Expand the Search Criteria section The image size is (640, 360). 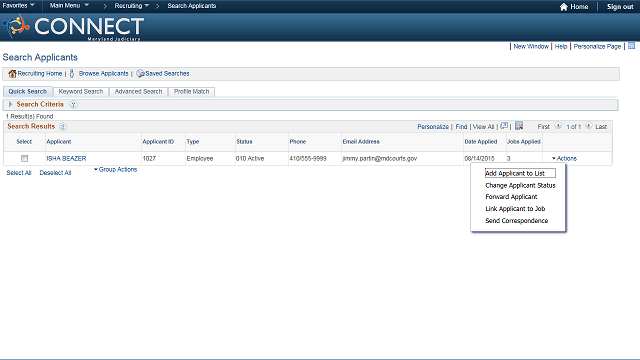point(11,104)
